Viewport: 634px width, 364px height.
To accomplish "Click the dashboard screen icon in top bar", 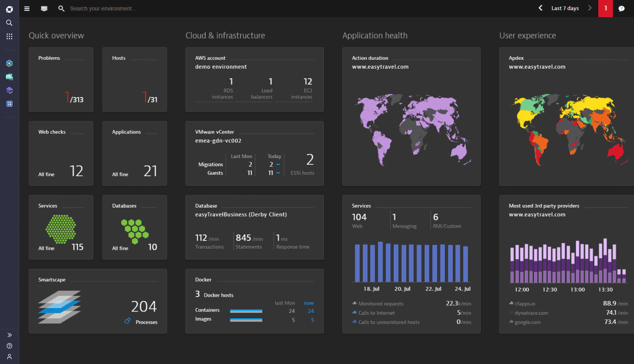I will pos(44,8).
